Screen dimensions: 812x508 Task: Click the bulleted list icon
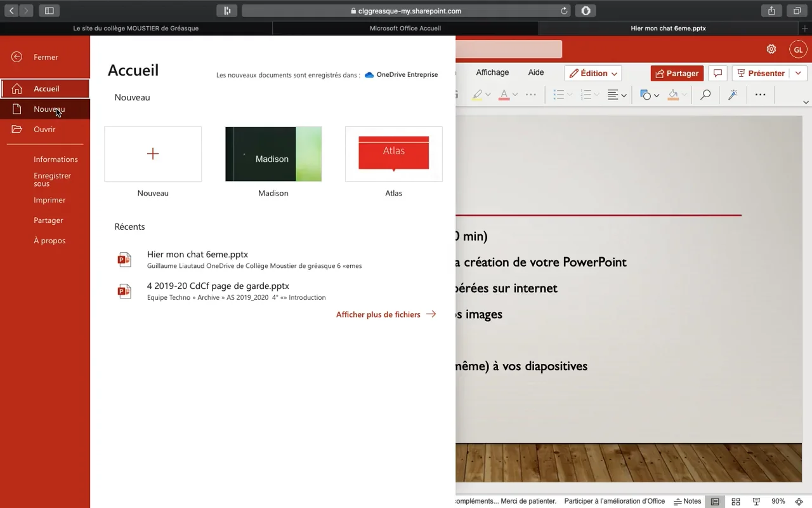(x=559, y=95)
